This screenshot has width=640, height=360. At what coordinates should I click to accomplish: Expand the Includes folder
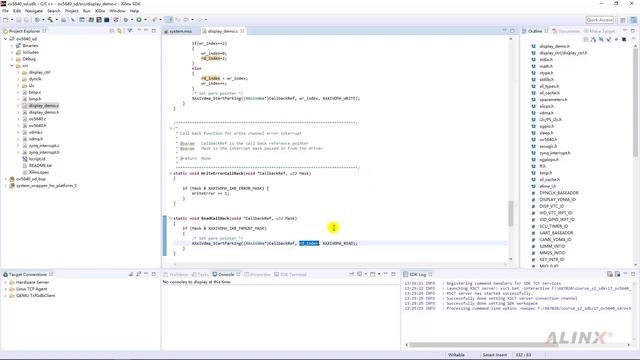12,52
